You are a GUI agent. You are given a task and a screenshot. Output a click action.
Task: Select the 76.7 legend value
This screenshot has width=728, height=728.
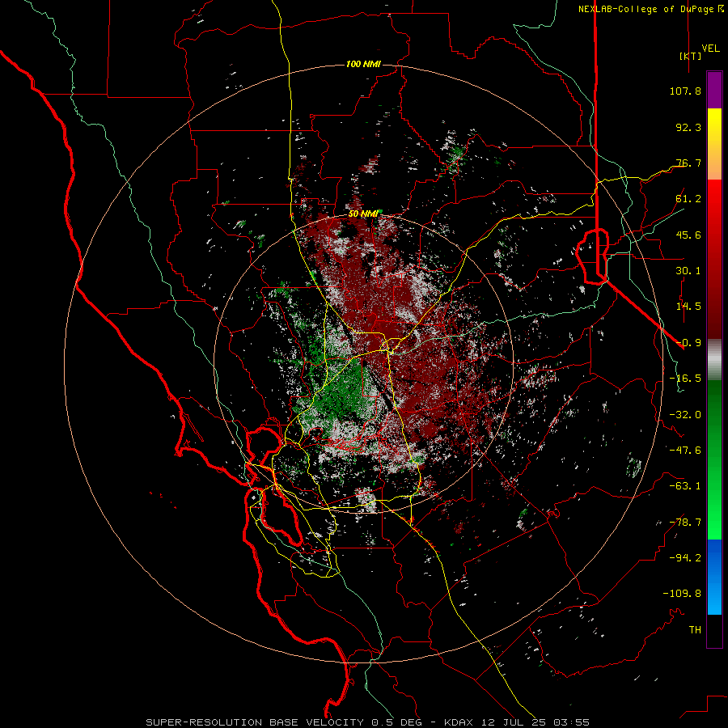(x=688, y=163)
